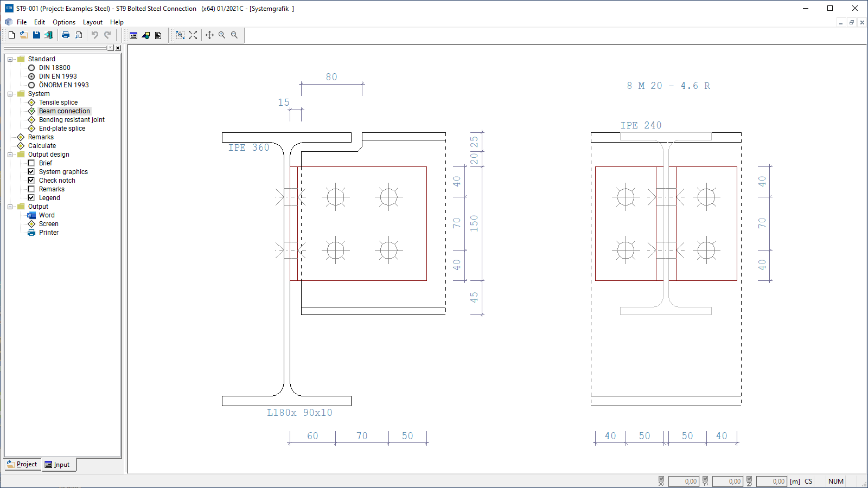Viewport: 868px width, 488px height.
Task: Click the Word output icon
Action: pos(31,215)
